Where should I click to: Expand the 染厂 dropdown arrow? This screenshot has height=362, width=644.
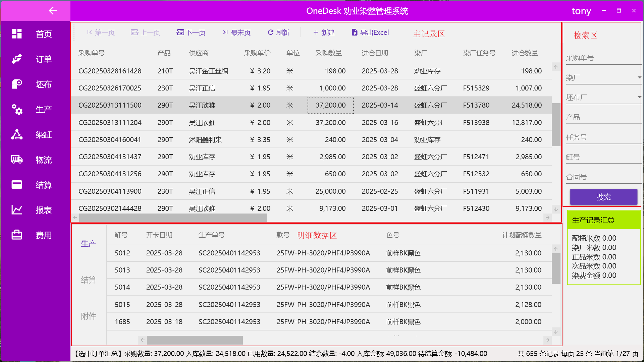(x=639, y=78)
